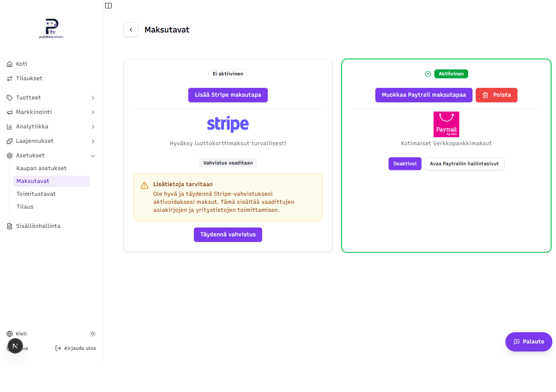The image size is (556, 392).
Task: Go back using the arrow button
Action: click(131, 30)
